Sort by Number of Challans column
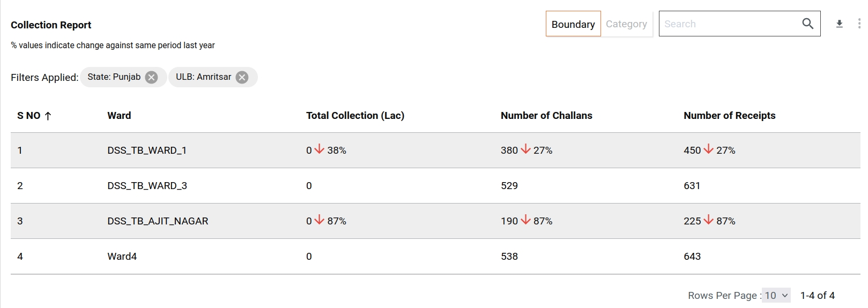Viewport: 868px width, 308px height. pos(546,116)
